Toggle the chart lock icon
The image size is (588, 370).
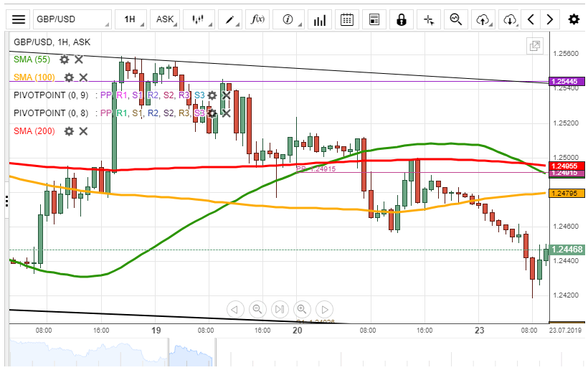[x=402, y=19]
